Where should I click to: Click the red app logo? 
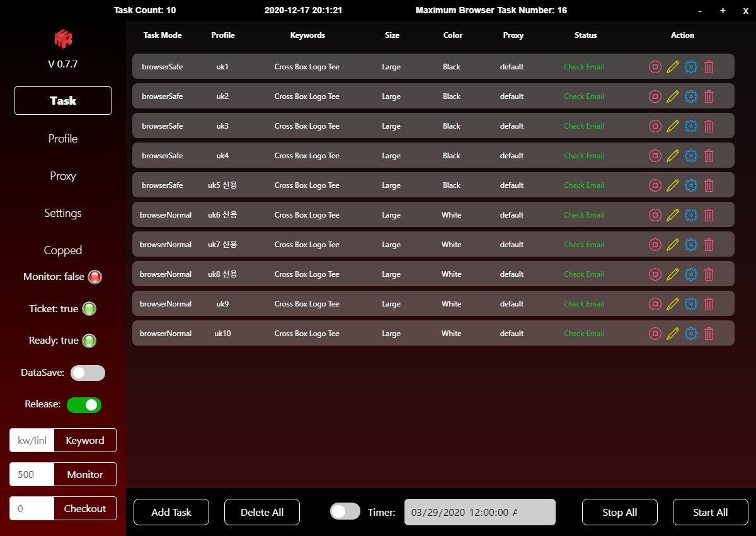[x=63, y=38]
